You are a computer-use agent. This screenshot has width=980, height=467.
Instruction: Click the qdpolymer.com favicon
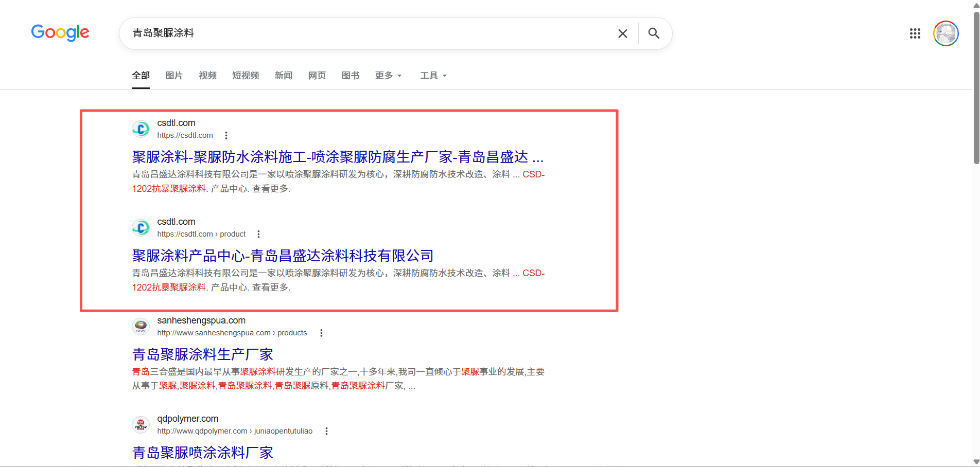point(141,425)
